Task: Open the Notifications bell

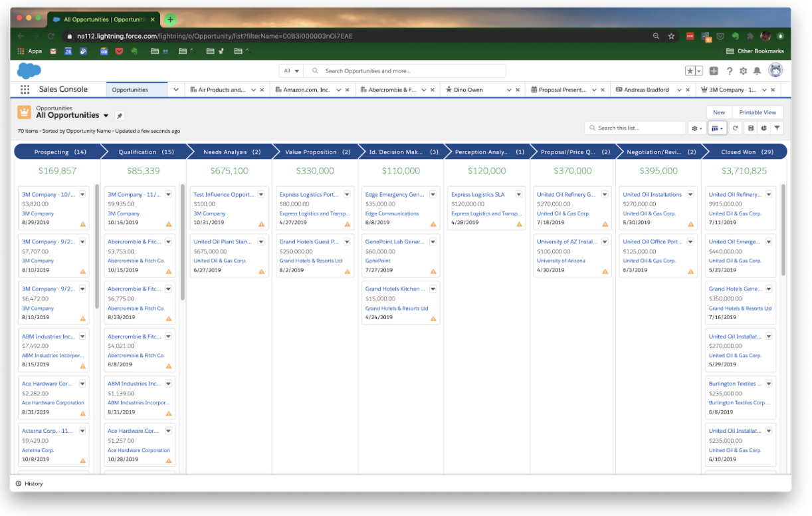Action: coord(757,71)
